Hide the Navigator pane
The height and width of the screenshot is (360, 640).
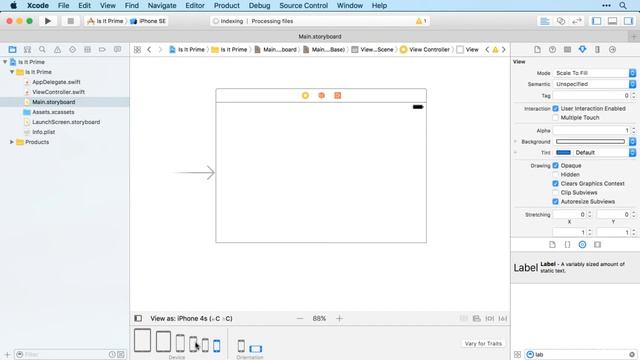click(x=596, y=21)
